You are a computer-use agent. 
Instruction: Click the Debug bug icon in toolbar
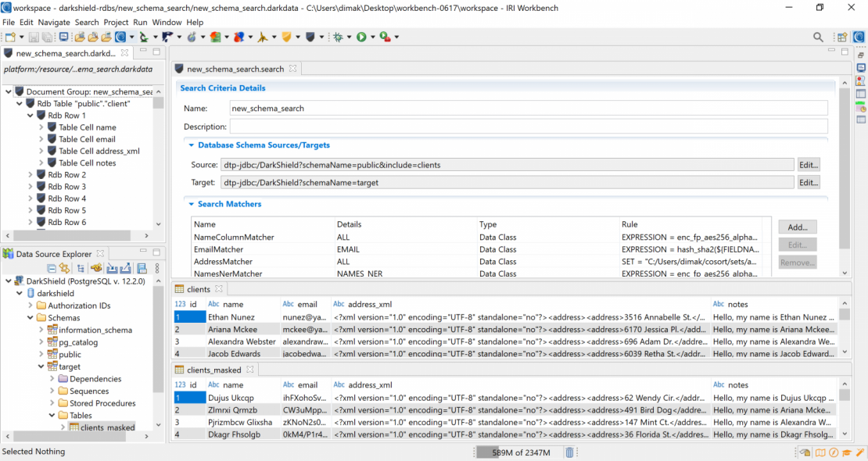(x=337, y=37)
